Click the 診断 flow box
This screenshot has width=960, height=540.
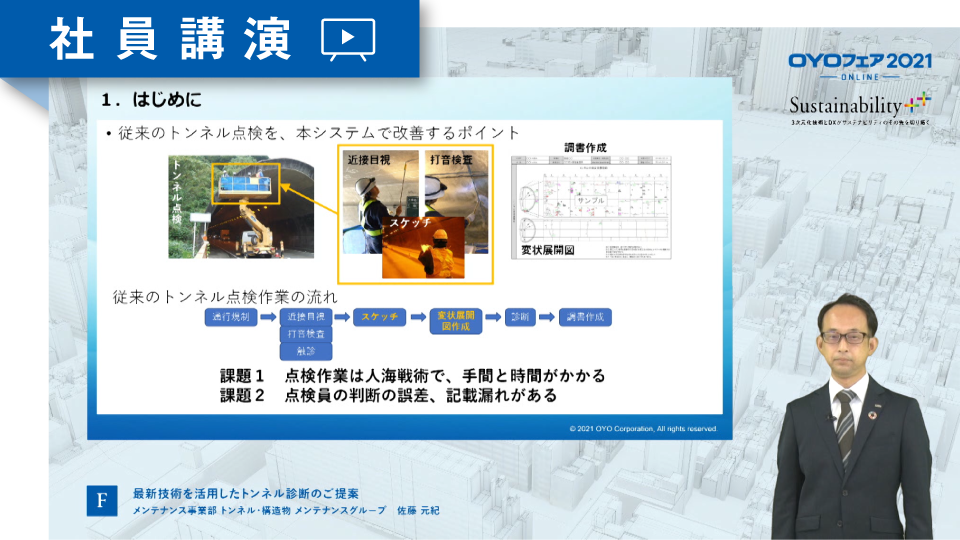520,317
